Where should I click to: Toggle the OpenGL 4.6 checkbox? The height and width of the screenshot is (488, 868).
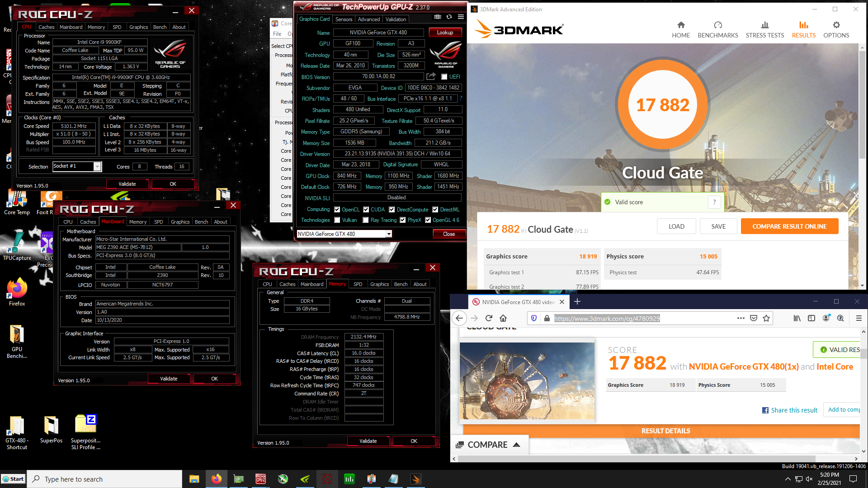(428, 220)
